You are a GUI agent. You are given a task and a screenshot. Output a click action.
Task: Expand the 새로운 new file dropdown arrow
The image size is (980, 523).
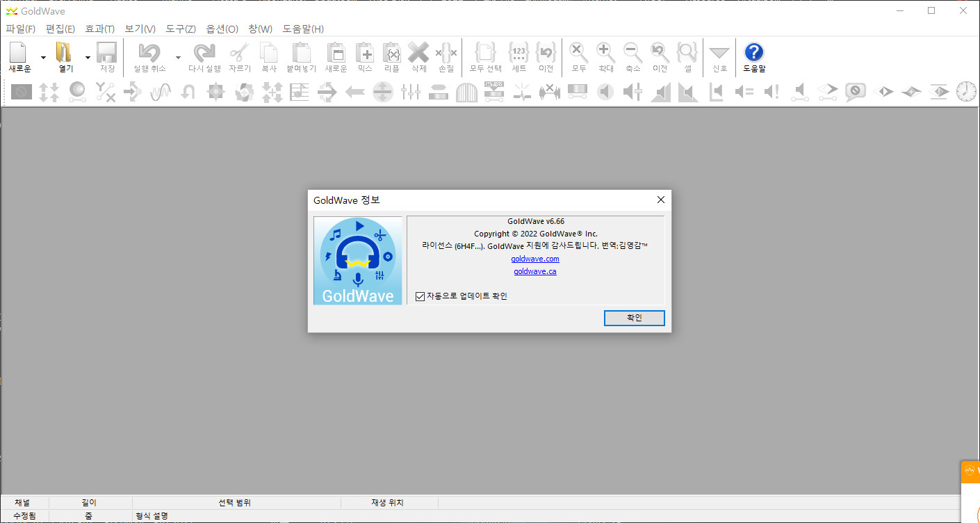[x=43, y=58]
